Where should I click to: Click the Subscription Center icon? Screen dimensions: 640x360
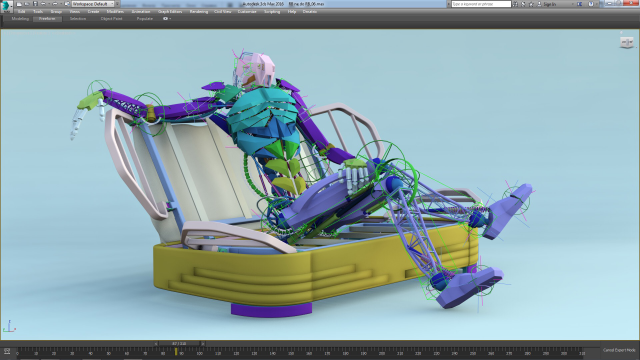pos(523,4)
